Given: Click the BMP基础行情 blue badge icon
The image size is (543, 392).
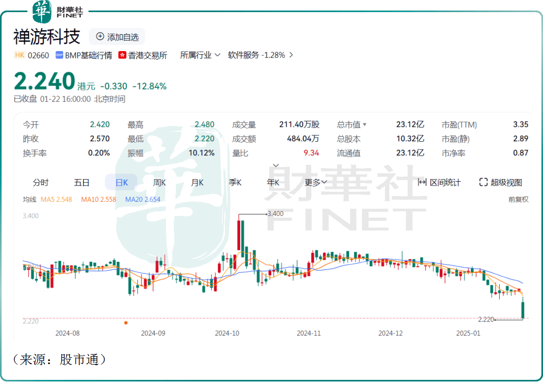Looking at the screenshot, I should 59,55.
